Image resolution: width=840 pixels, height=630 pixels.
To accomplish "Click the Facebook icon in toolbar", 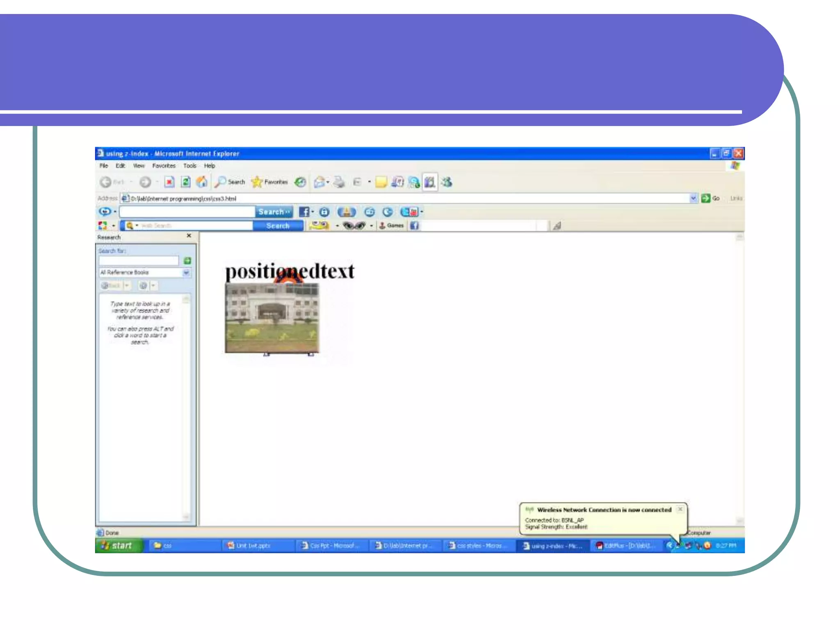I will tap(304, 212).
